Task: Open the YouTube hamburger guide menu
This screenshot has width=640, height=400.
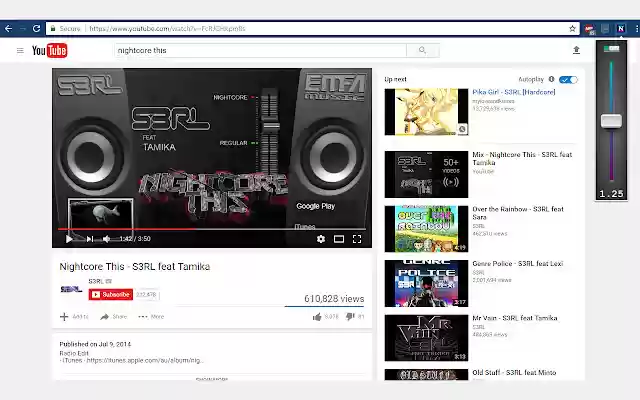Action: [20, 51]
